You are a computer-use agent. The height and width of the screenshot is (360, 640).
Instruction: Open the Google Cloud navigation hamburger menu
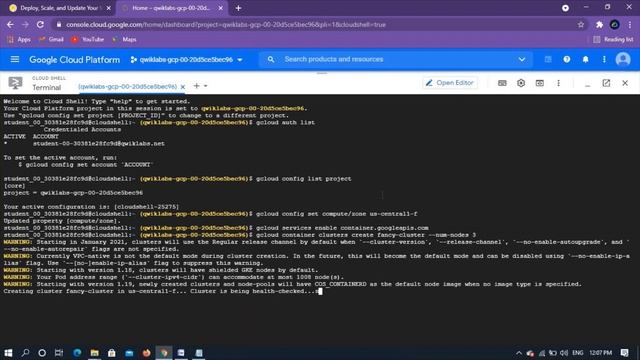point(15,60)
